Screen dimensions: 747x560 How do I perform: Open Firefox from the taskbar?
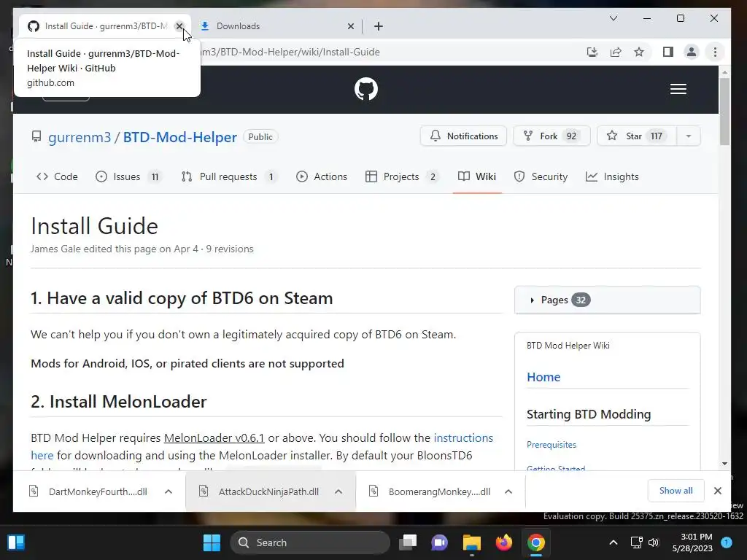tap(503, 542)
